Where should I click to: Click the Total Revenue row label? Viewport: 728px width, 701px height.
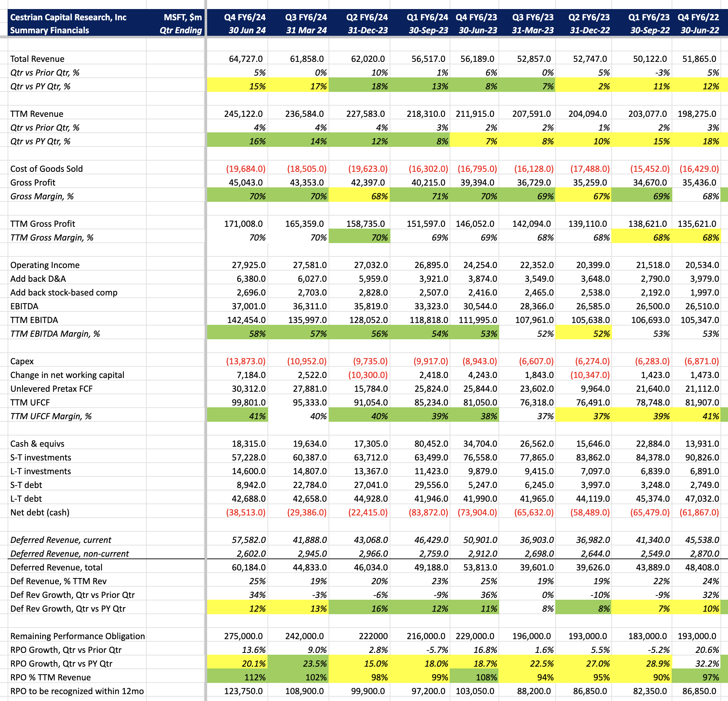pyautogui.click(x=37, y=59)
